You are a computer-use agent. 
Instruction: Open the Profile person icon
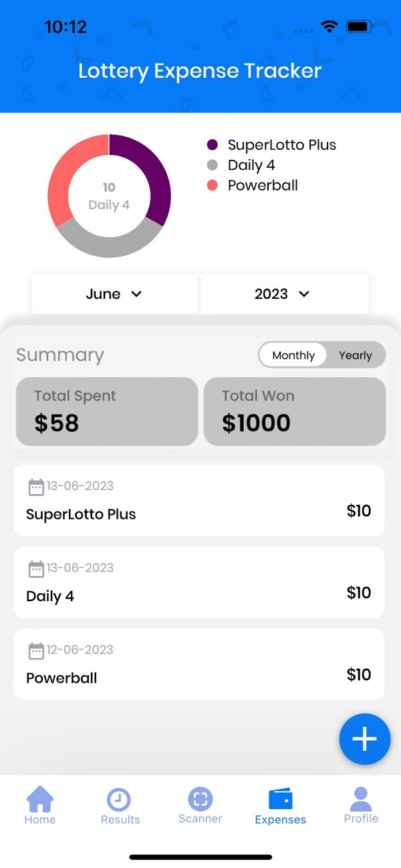pyautogui.click(x=361, y=798)
